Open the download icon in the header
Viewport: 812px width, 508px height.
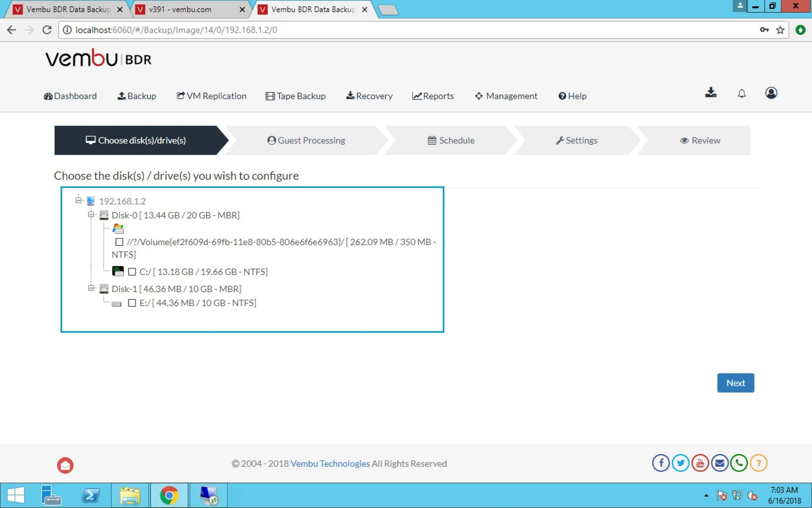tap(710, 93)
